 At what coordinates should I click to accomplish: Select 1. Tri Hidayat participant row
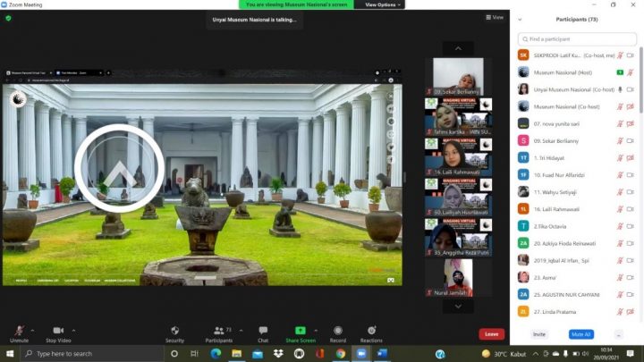tap(577, 158)
